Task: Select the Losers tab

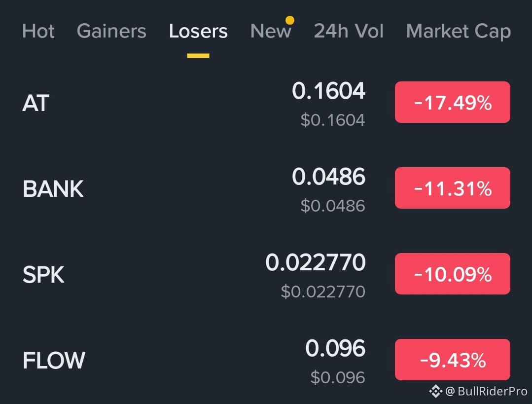Action: point(198,31)
